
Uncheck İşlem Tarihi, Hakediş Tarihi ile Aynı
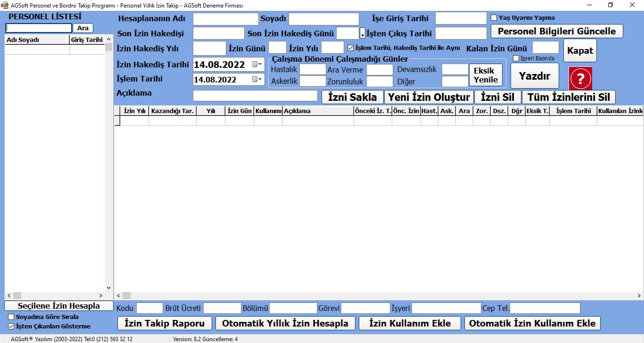point(350,48)
